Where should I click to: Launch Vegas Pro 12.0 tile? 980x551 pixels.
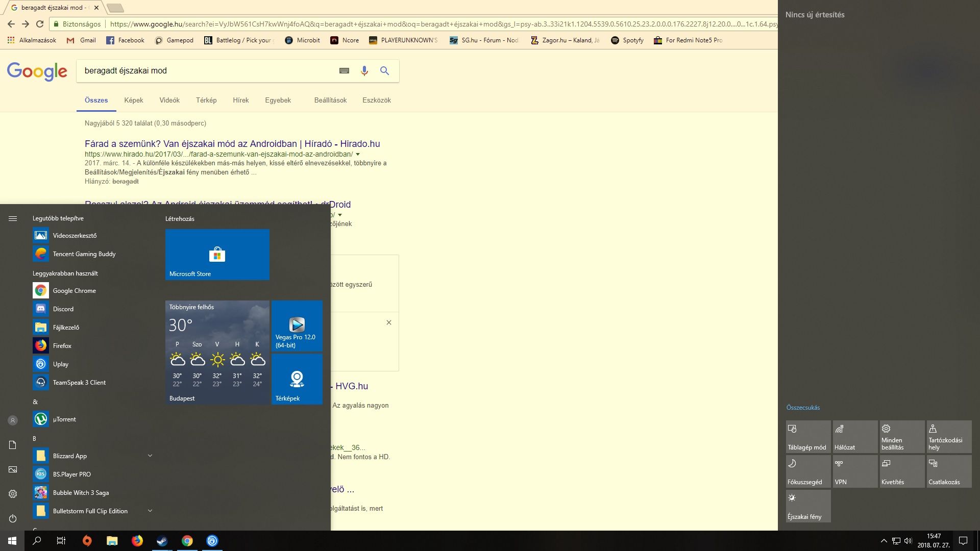297,326
